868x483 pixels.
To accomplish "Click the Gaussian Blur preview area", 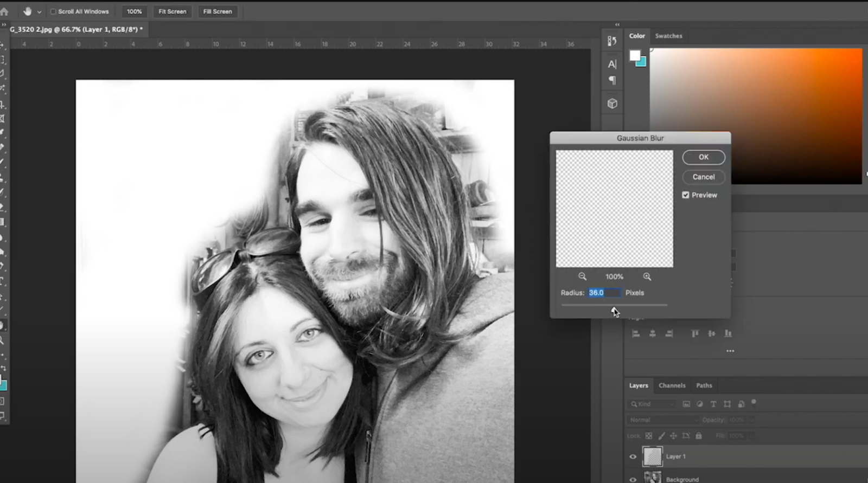I will [x=614, y=209].
